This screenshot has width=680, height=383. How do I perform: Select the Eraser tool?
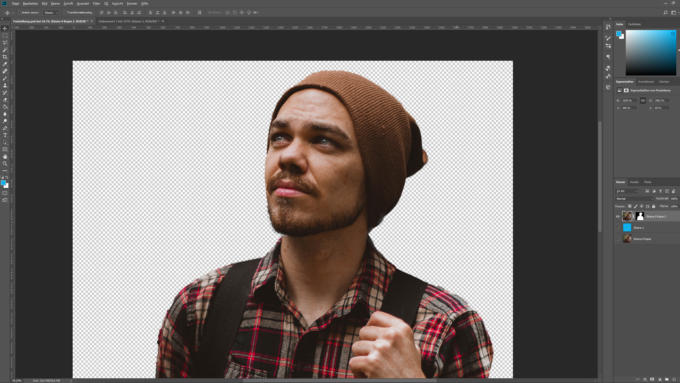pos(5,99)
